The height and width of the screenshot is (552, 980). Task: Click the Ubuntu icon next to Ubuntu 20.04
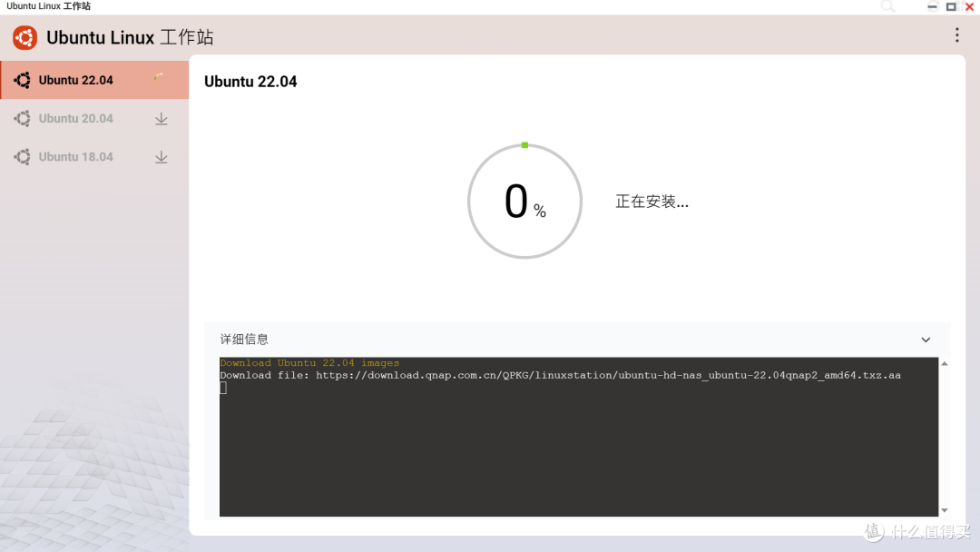pos(22,118)
